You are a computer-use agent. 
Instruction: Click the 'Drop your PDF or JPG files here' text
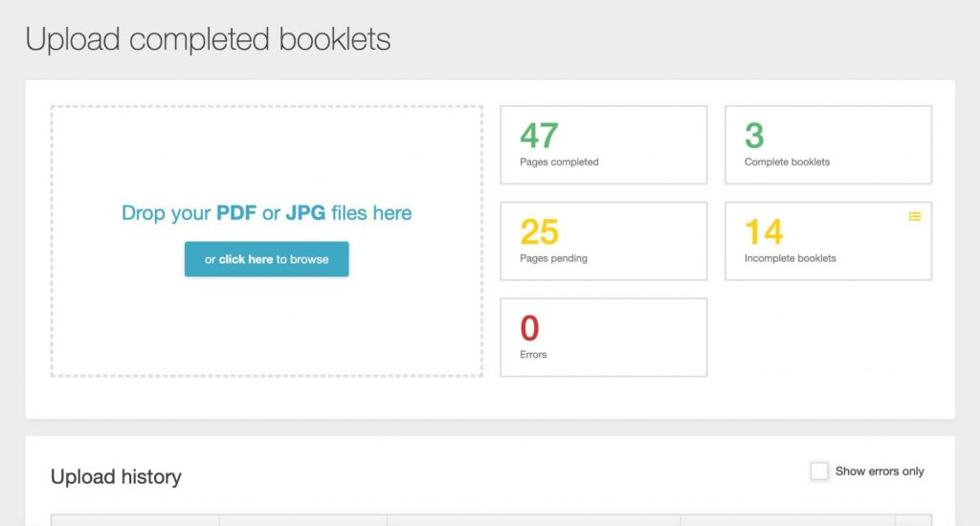267,213
